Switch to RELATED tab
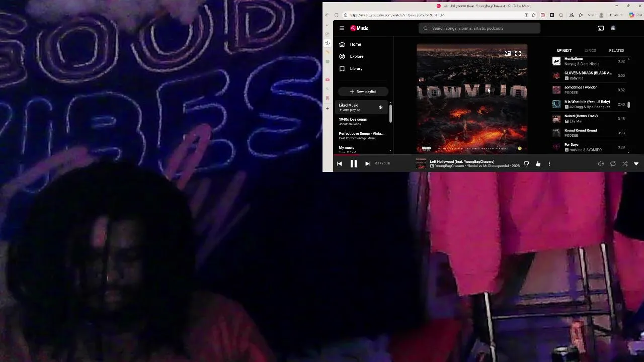644x362 pixels. [616, 50]
